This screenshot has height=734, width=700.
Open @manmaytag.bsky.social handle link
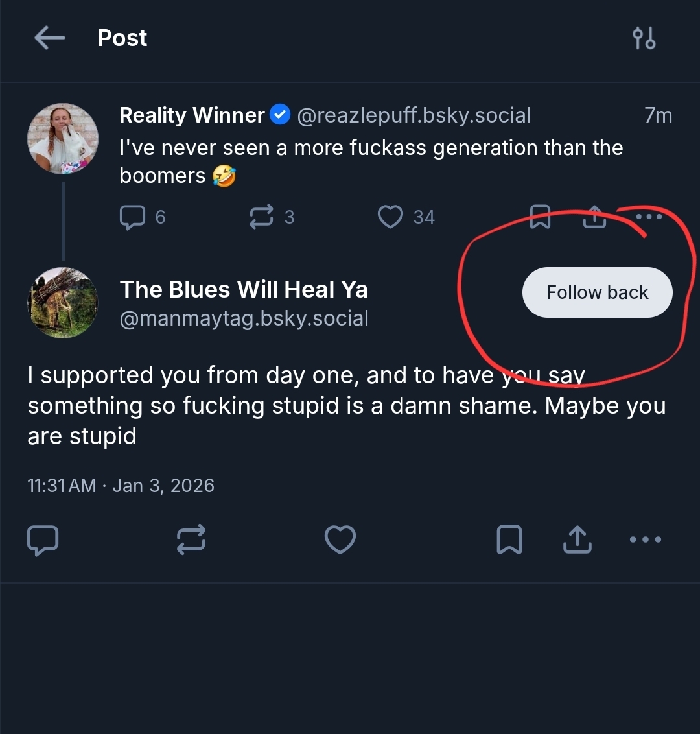pyautogui.click(x=244, y=318)
